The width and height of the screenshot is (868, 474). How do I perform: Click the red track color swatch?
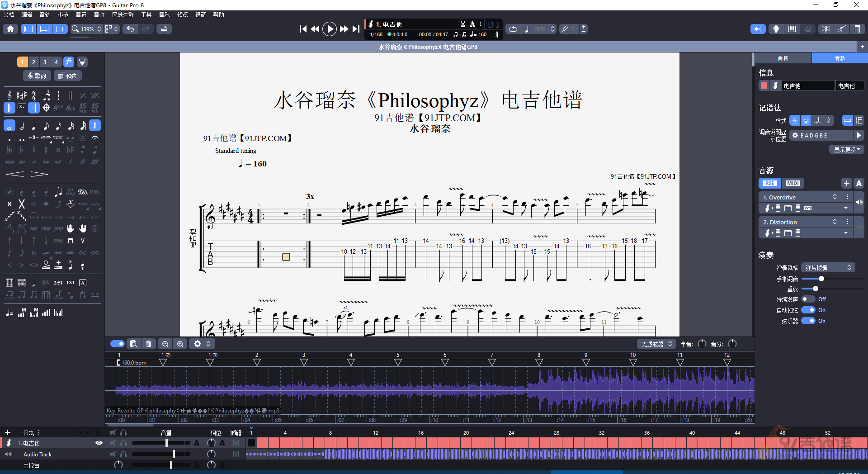pyautogui.click(x=764, y=85)
